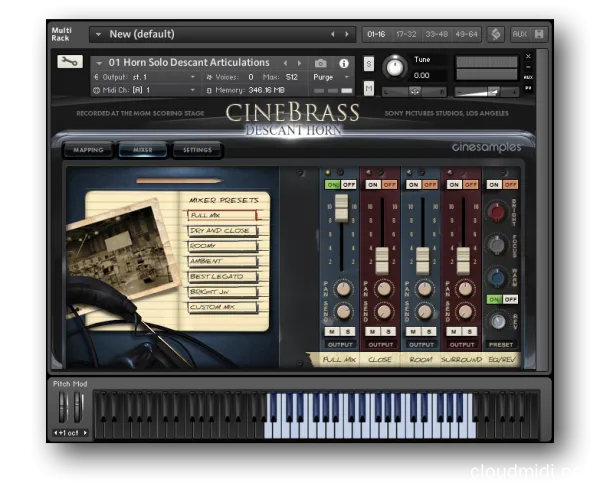This screenshot has height=489, width=600.
Task: Show rack page 49-64
Action: coord(466,34)
